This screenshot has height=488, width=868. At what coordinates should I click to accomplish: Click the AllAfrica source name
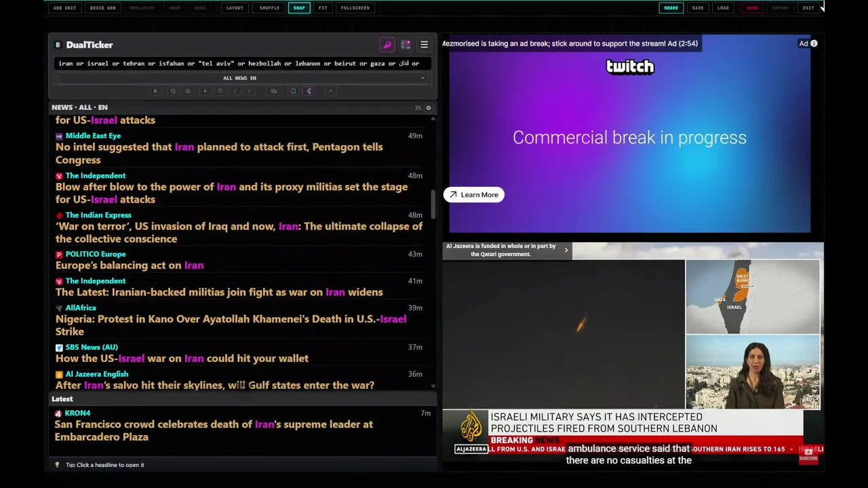tap(81, 308)
